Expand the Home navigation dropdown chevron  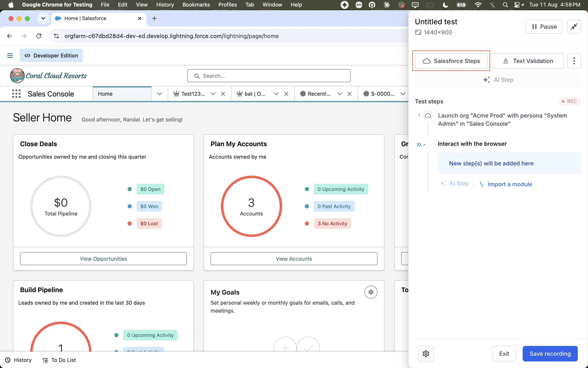point(159,94)
